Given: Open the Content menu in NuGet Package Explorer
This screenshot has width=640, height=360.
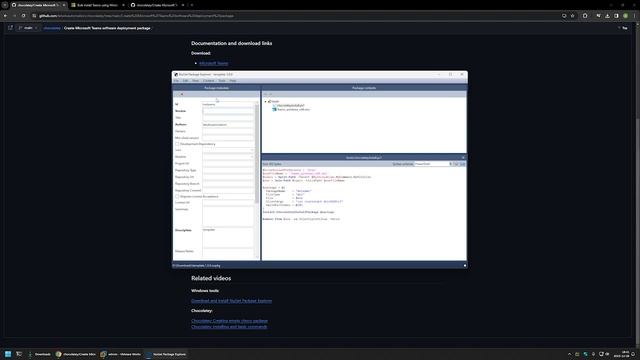Looking at the screenshot, I should pos(209,81).
